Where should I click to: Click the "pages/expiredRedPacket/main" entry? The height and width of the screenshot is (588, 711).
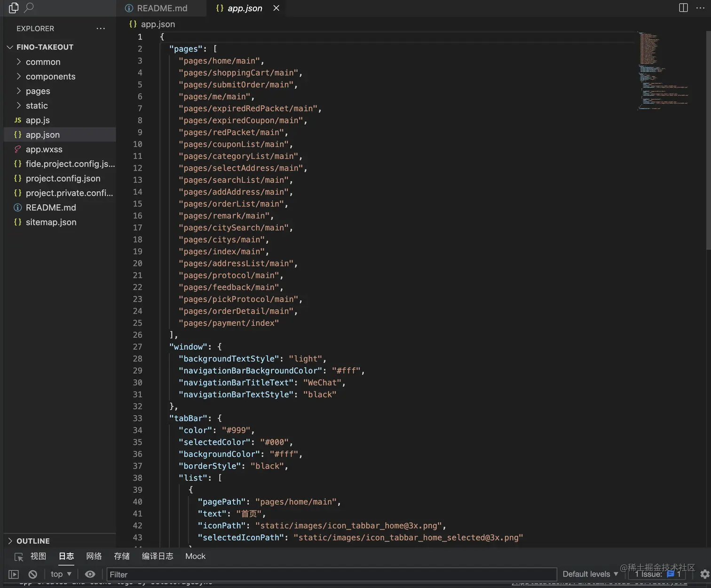[248, 109]
